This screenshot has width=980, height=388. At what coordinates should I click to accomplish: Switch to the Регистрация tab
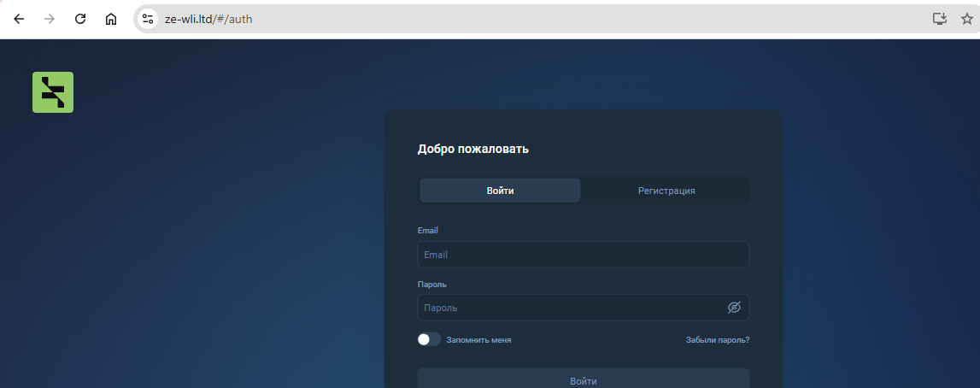(x=666, y=191)
